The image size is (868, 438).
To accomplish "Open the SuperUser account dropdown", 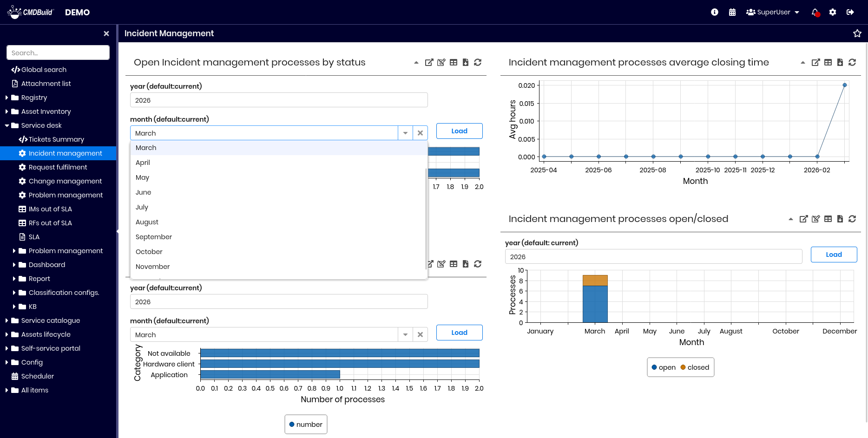I will point(772,12).
